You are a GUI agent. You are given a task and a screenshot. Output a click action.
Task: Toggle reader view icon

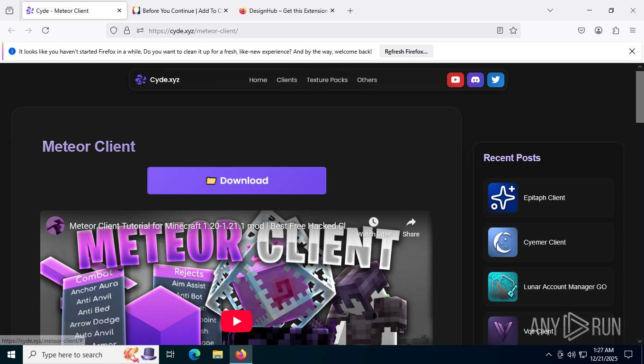500,30
